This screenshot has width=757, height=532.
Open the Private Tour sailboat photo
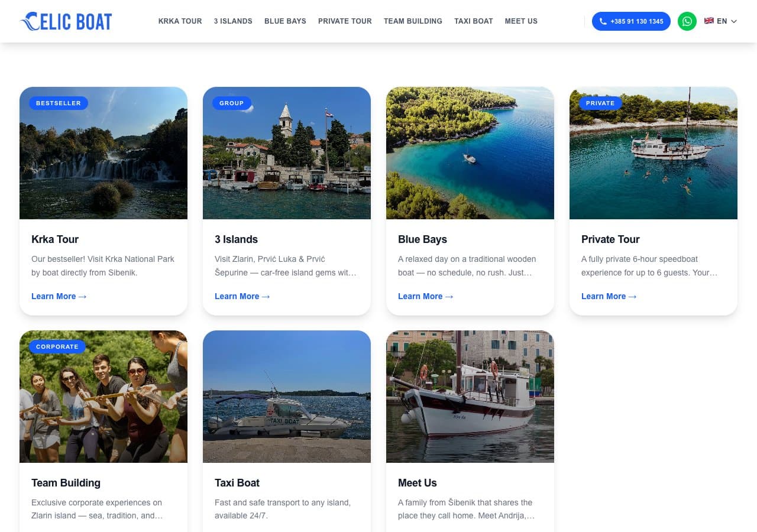(654, 153)
